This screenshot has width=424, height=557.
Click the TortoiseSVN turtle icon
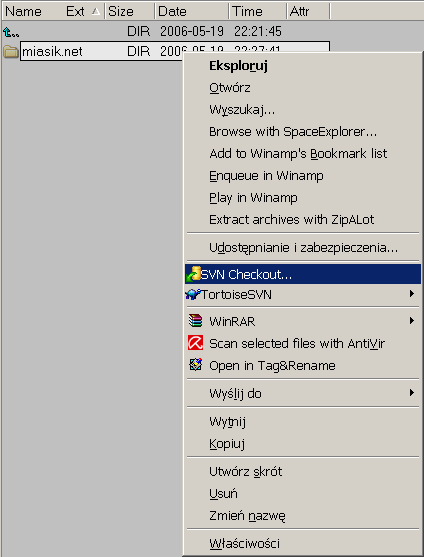pos(193,294)
